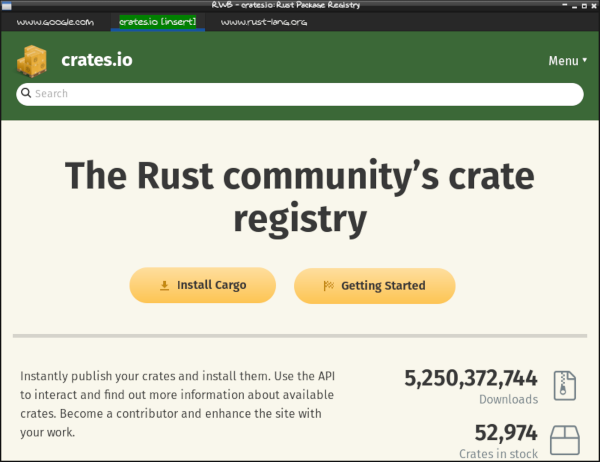Image resolution: width=600 pixels, height=462 pixels.
Task: Click the magnifying glass search icon
Action: 26,93
